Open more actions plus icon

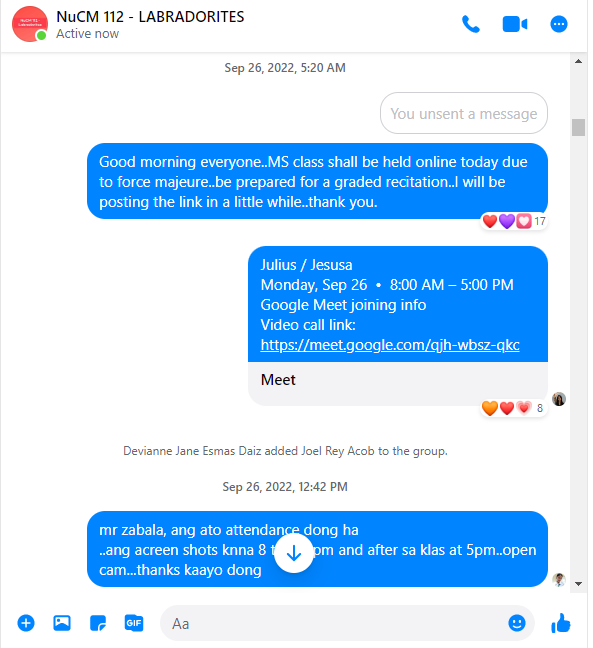[26, 623]
